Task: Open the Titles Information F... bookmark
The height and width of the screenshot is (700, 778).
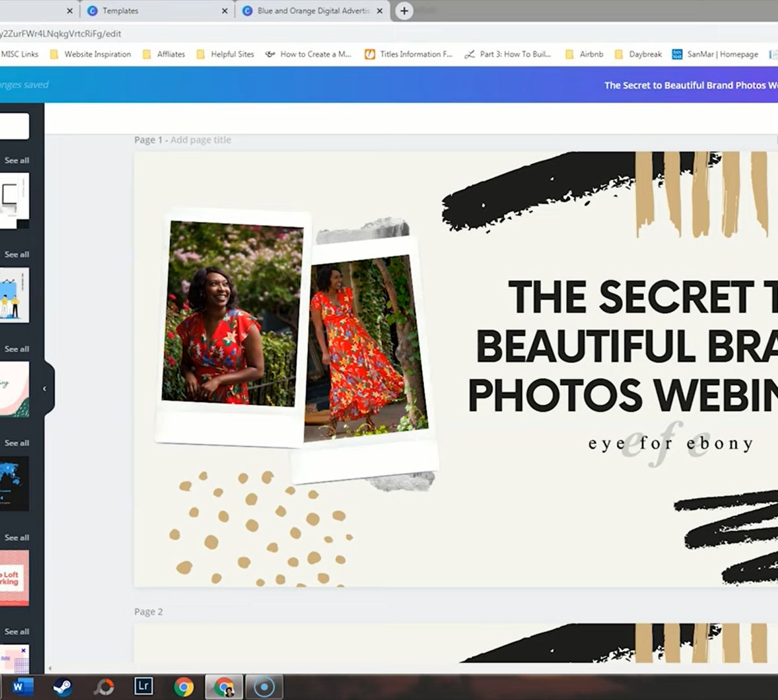Action: tap(409, 54)
